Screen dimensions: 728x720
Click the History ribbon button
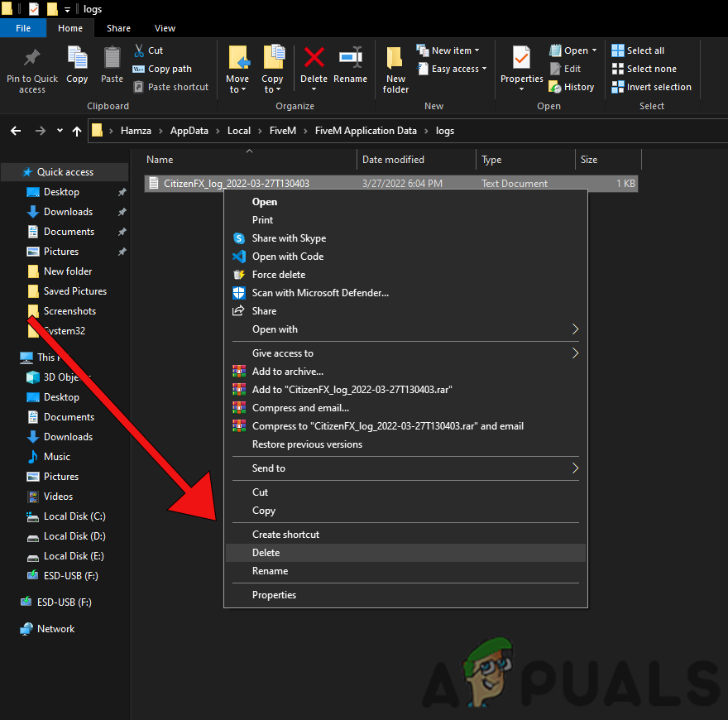[x=572, y=87]
